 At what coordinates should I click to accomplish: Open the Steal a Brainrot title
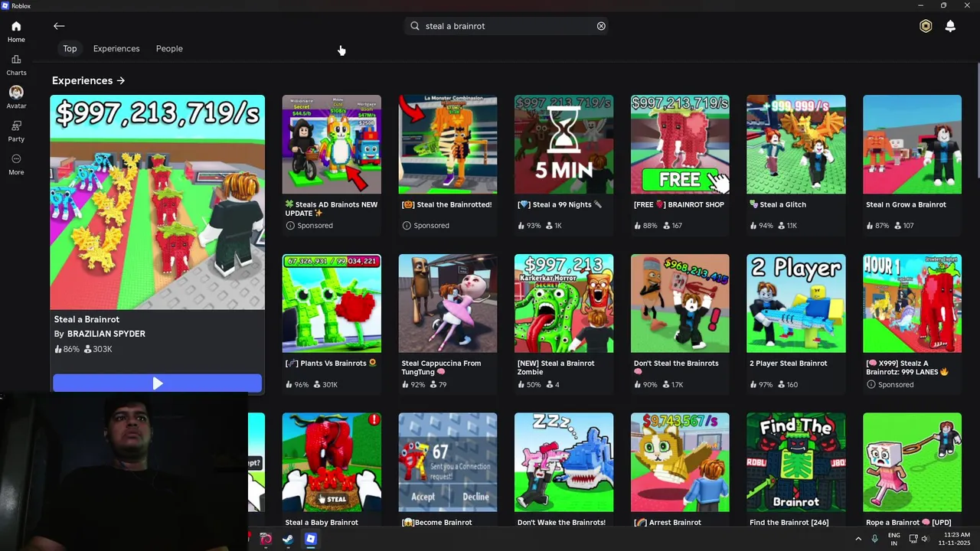click(x=87, y=319)
